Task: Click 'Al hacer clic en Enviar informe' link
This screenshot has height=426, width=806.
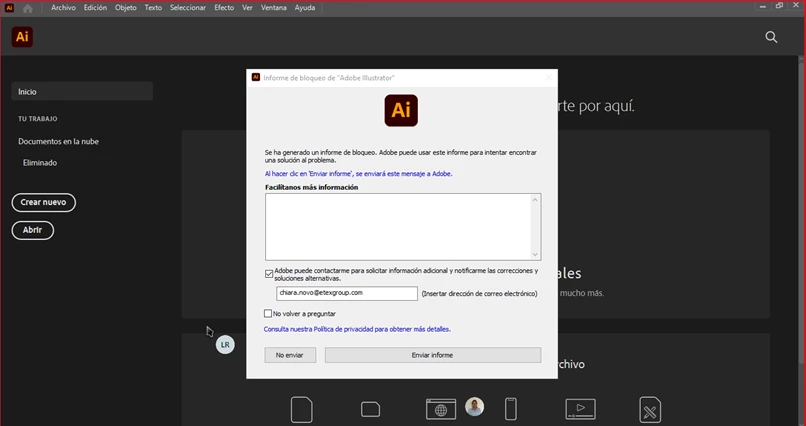Action: pyautogui.click(x=358, y=174)
